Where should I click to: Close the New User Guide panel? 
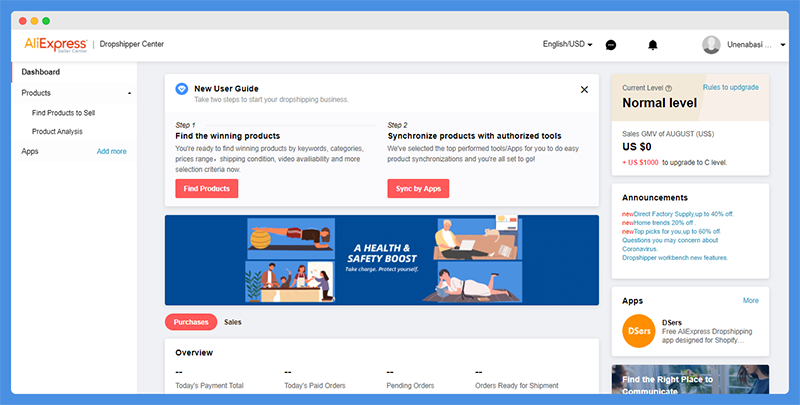(584, 90)
